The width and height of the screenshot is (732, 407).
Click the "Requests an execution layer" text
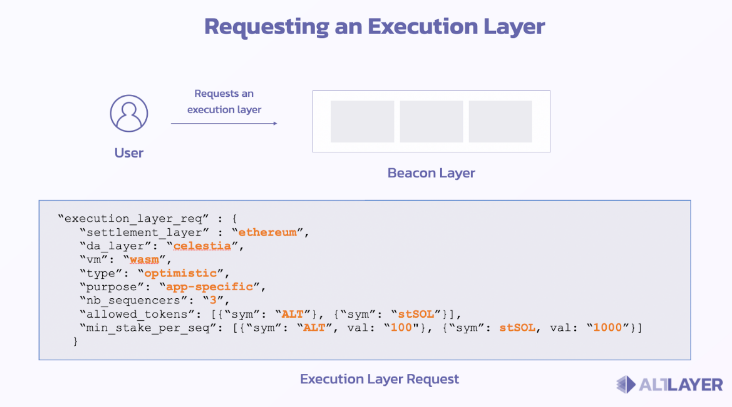224,101
